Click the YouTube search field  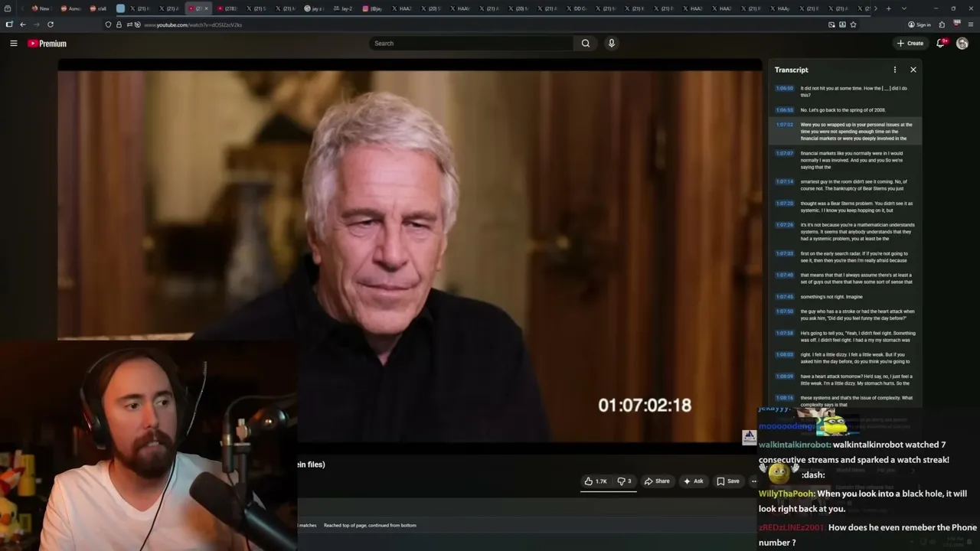(x=470, y=44)
